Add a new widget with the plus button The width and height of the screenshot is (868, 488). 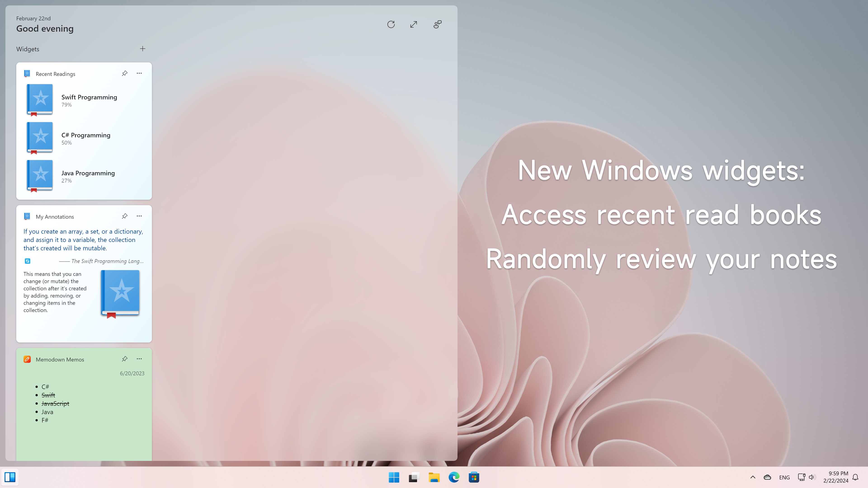pyautogui.click(x=143, y=49)
